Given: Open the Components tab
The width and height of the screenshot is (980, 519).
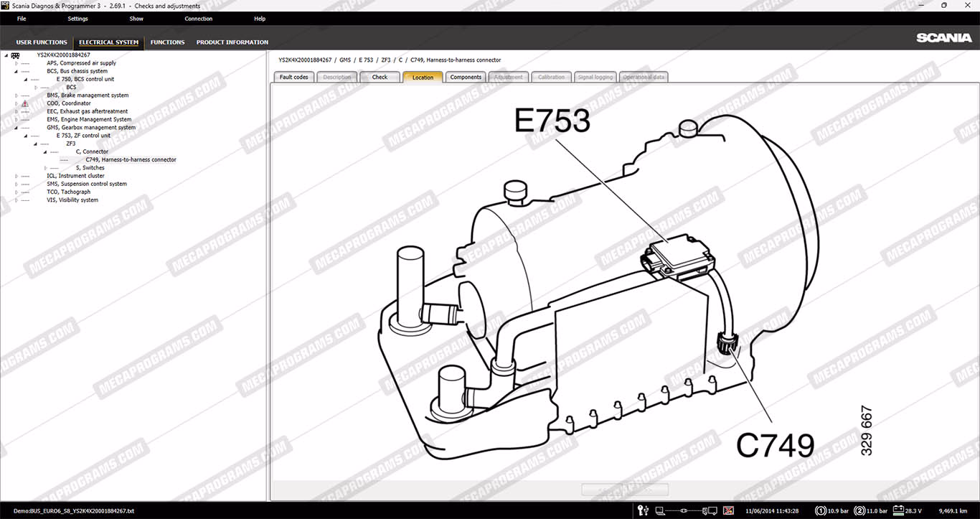Looking at the screenshot, I should coord(466,77).
